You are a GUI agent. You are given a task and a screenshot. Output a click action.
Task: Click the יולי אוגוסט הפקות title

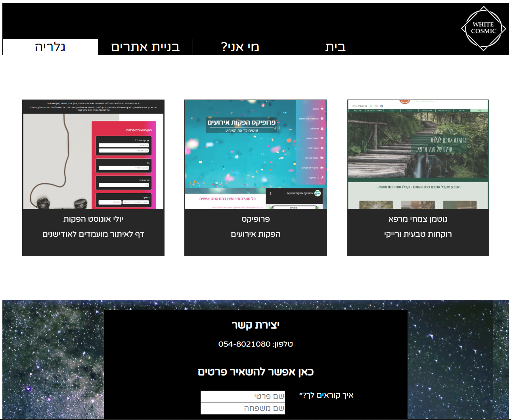pos(93,219)
